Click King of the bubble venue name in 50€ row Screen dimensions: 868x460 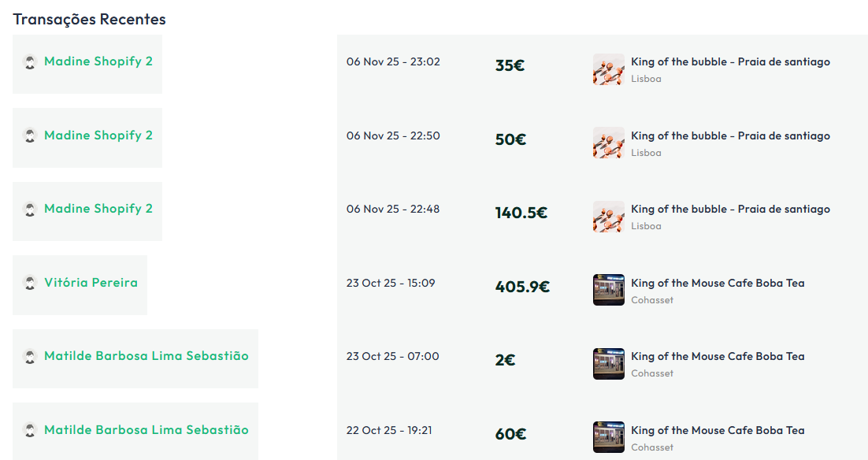[730, 135]
